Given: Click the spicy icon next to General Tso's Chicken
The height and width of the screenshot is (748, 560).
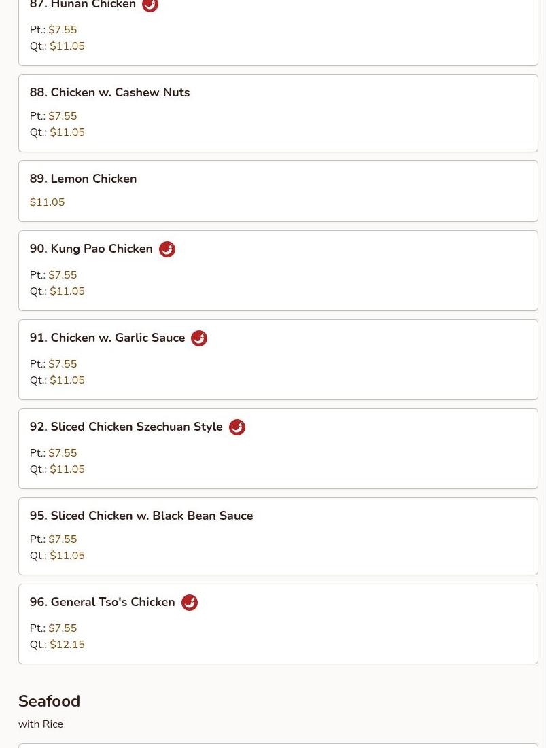Looking at the screenshot, I should tap(190, 603).
